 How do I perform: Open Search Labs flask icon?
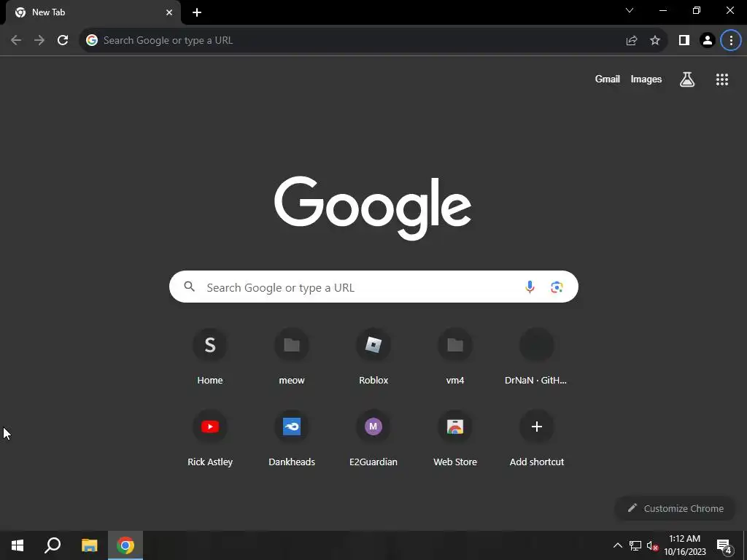(687, 79)
